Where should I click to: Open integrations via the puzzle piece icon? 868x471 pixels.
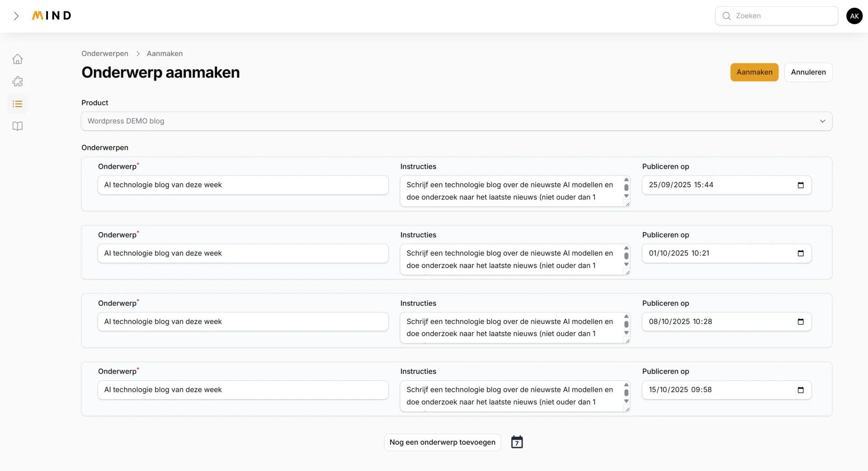coord(17,81)
